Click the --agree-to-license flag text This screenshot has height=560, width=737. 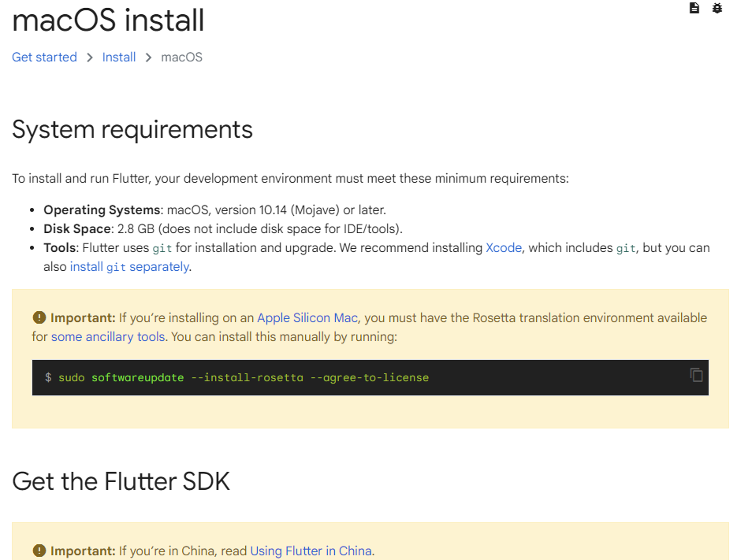[x=370, y=378]
